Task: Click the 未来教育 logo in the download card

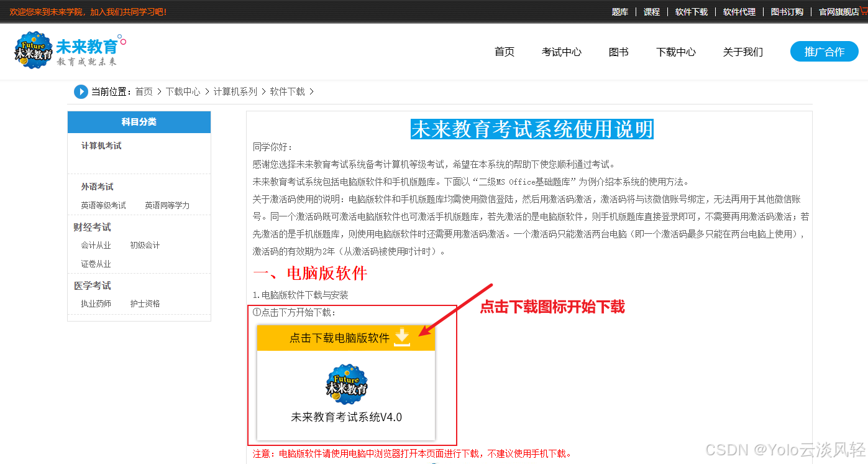Action: pyautogui.click(x=347, y=384)
